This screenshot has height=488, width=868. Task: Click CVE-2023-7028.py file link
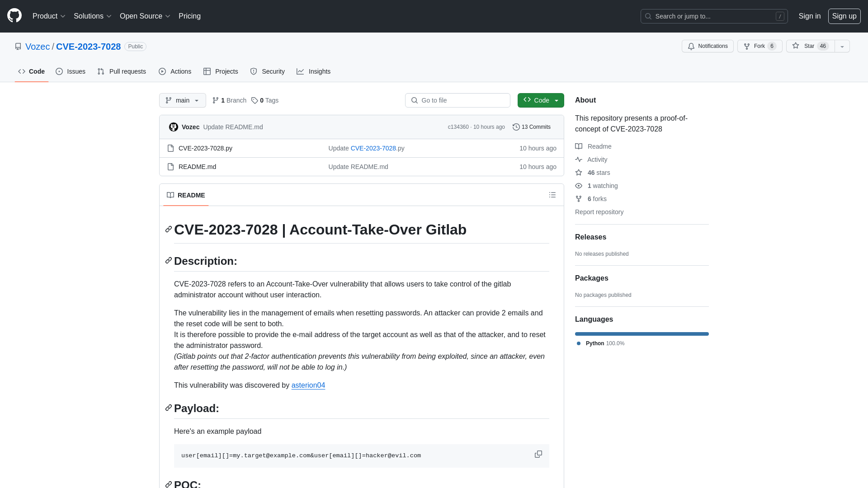click(204, 148)
